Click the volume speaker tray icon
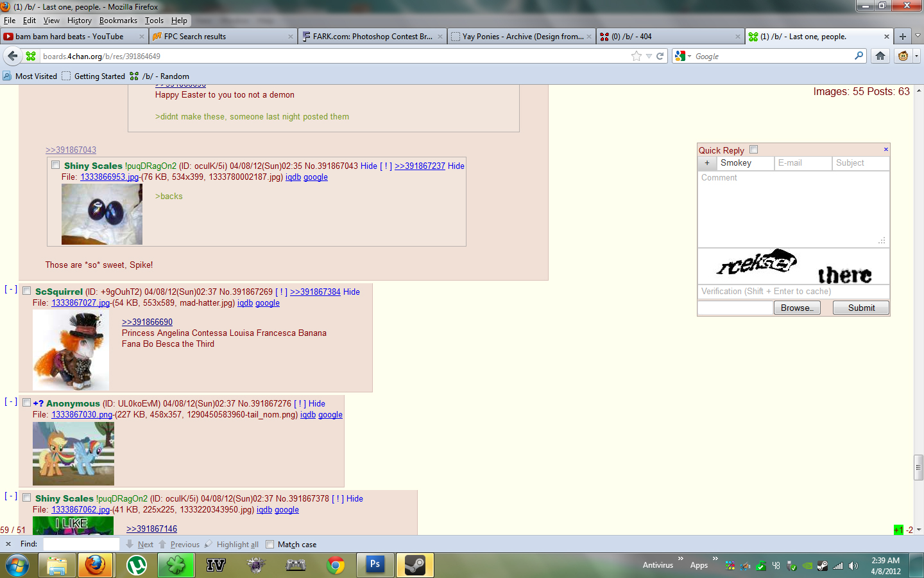The image size is (924, 578). point(853,566)
